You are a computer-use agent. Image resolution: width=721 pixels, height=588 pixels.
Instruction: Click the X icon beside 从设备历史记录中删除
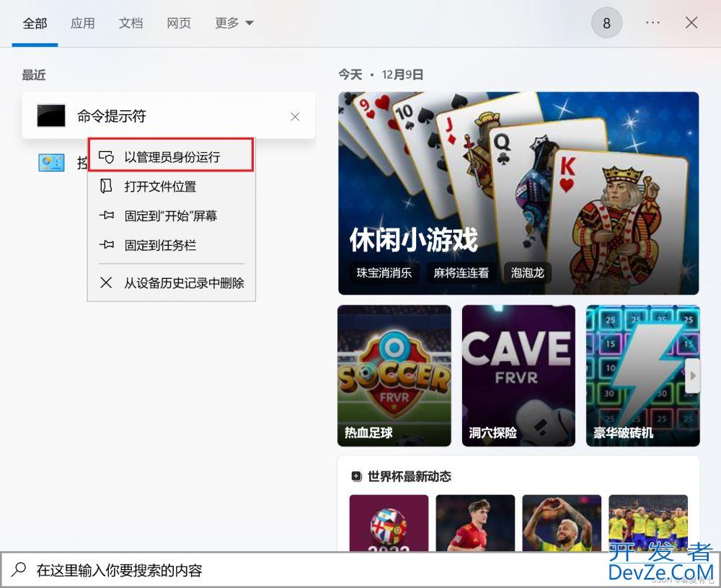[106, 282]
